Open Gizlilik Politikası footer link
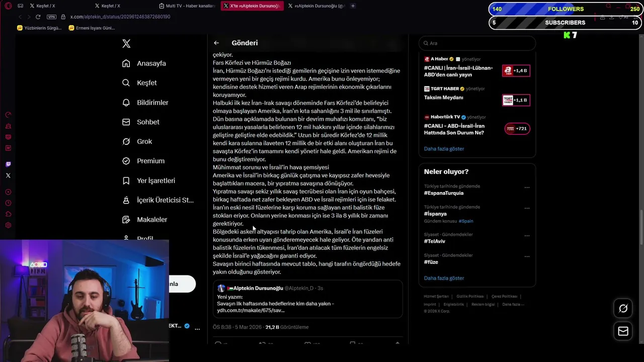644x362 pixels. coord(470,297)
